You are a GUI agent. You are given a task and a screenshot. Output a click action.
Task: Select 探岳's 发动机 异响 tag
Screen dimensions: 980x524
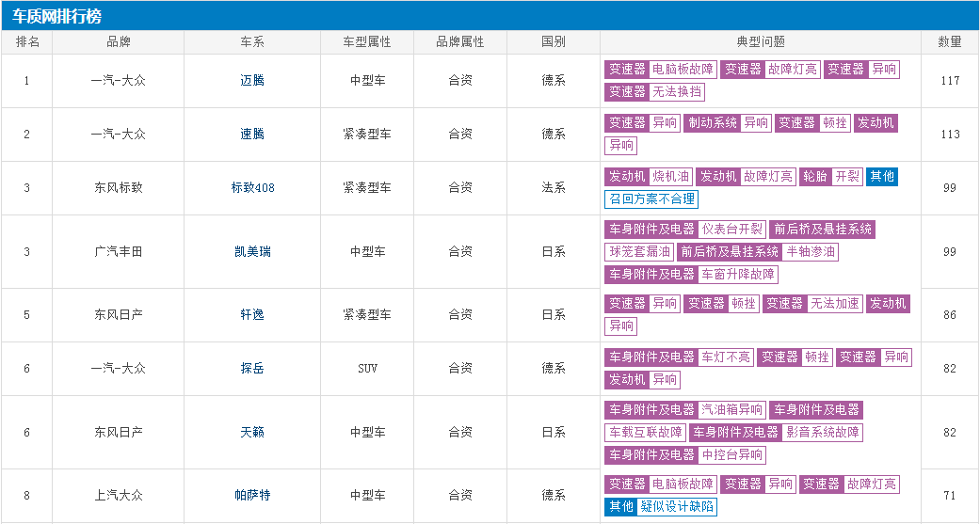642,380
